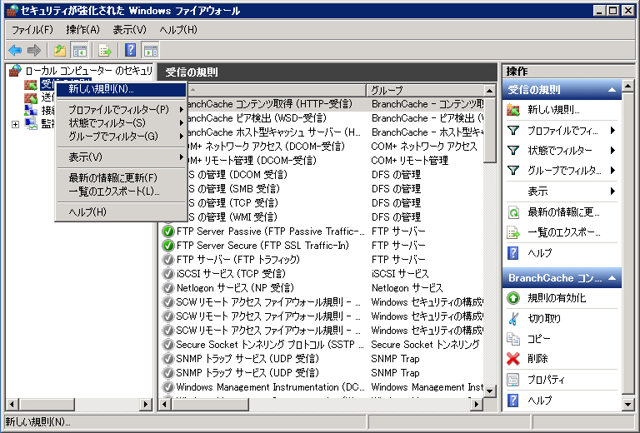640x433 pixels.
Task: Click the rule list vertical scrollbar up arrow
Action: 490,90
